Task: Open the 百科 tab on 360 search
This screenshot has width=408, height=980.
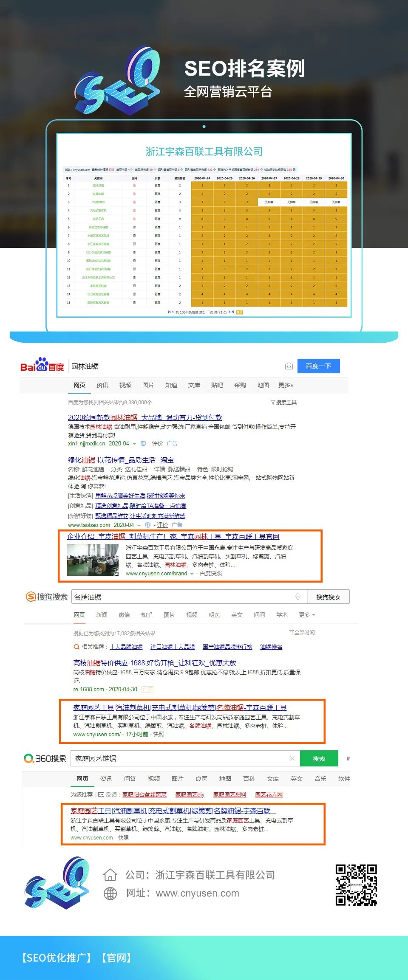Action: (x=249, y=779)
